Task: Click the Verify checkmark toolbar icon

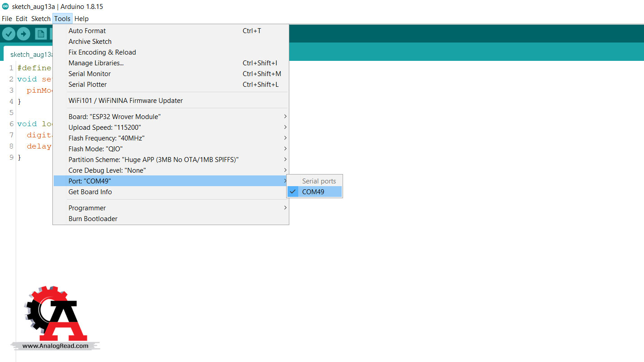Action: tap(9, 34)
